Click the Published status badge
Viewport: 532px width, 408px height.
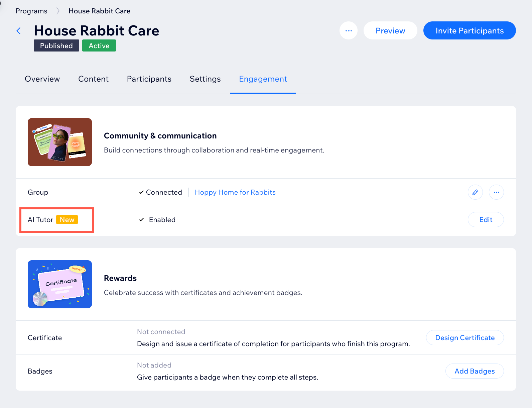[x=56, y=45]
